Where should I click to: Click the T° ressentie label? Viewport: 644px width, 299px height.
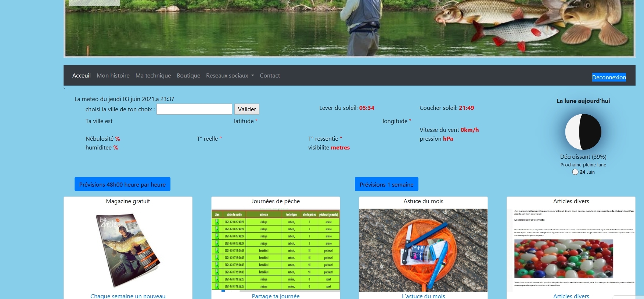tap(325, 139)
